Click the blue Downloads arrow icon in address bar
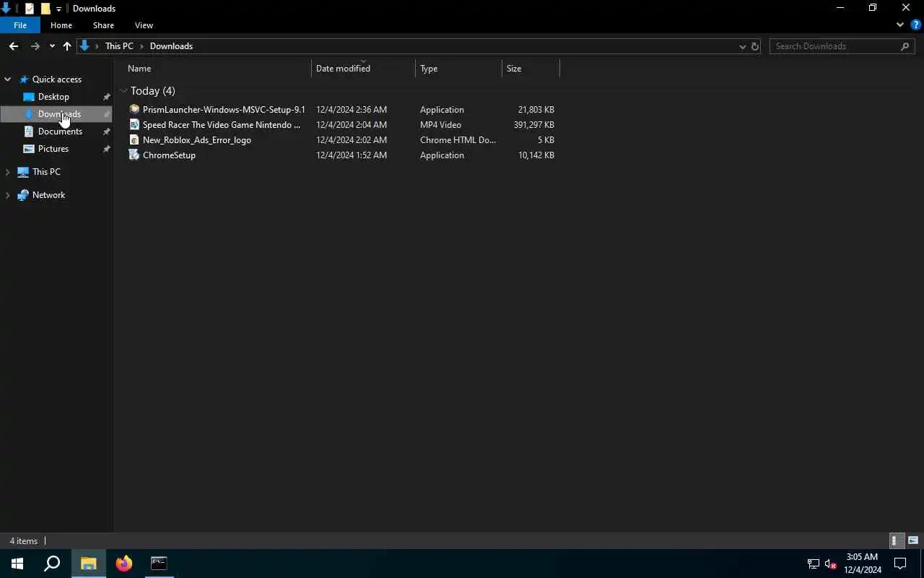Viewport: 924px width, 578px height. (x=84, y=46)
